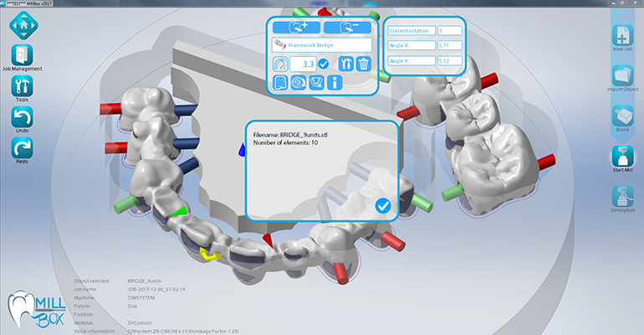The image size is (644, 335).
Task: Confirm the 3.3 value with the checkmark
Action: pyautogui.click(x=324, y=64)
